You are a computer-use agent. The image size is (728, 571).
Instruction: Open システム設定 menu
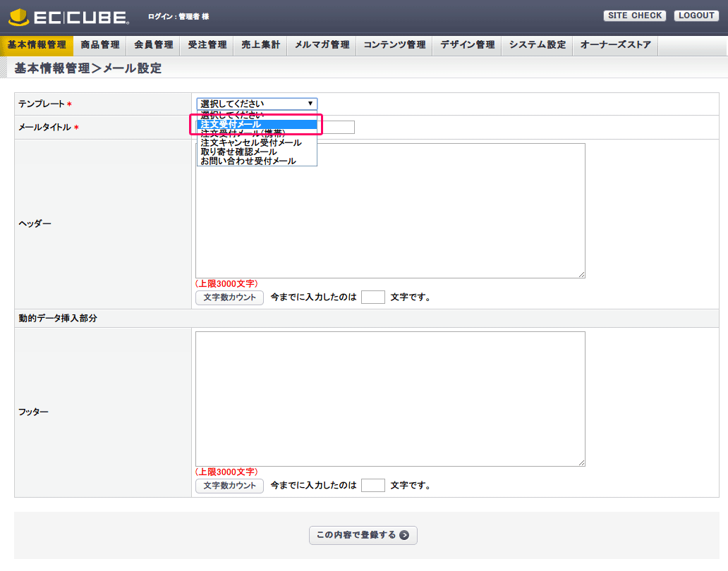click(x=538, y=45)
